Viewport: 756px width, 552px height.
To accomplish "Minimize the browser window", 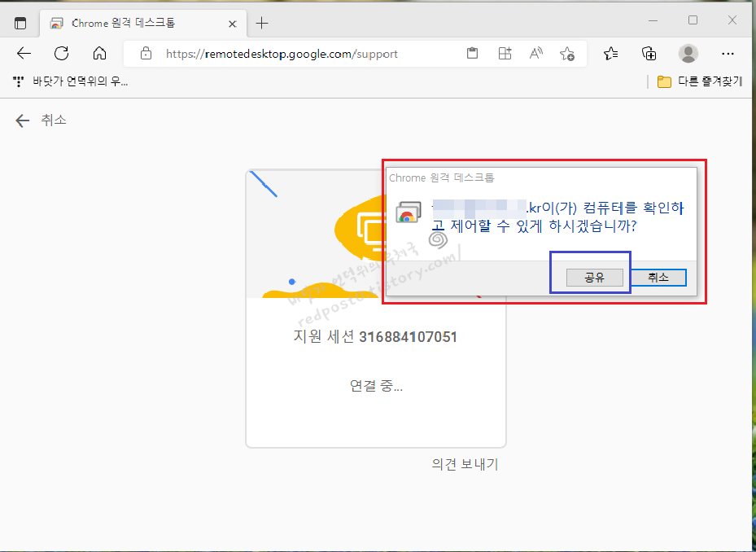I will [653, 20].
